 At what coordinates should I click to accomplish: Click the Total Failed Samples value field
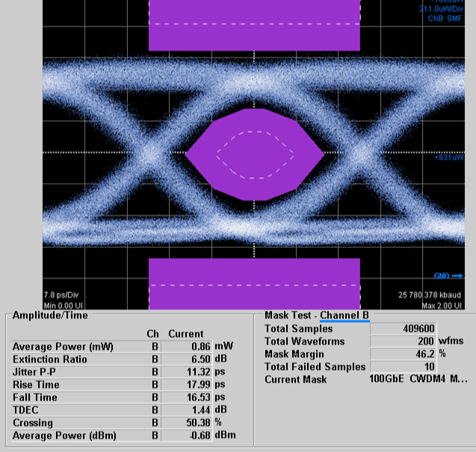click(403, 367)
